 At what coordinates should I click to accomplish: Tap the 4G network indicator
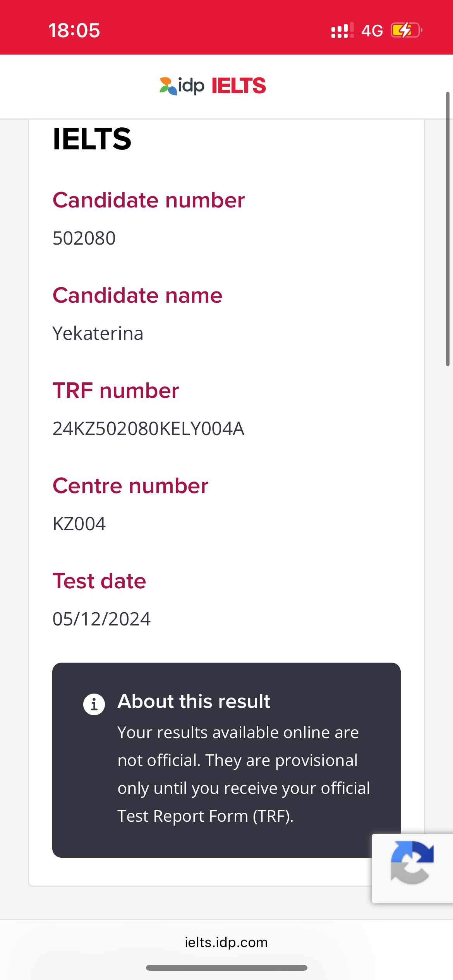pos(372,31)
